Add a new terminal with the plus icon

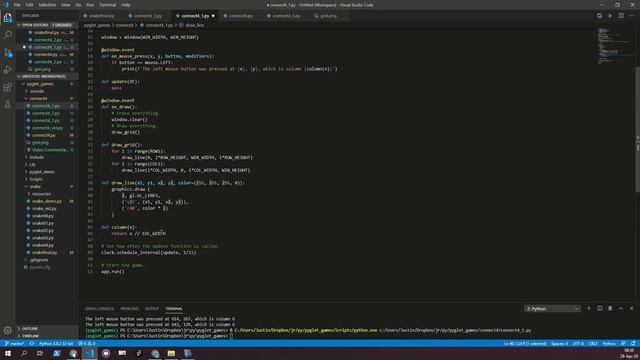click(589, 309)
